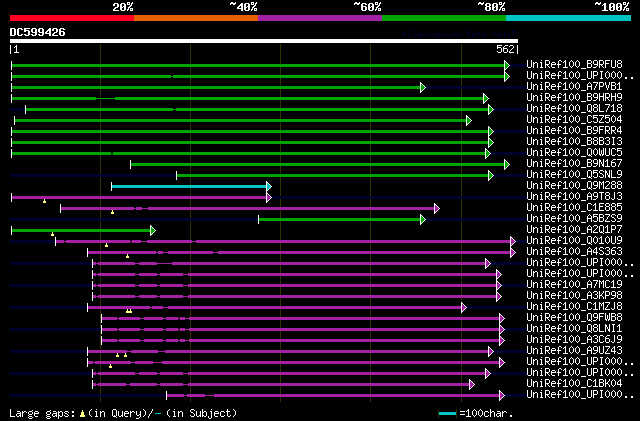The height and width of the screenshot is (421, 640).
Task: Click the purple ~60% identity legend segment
Action: [x=320, y=18]
